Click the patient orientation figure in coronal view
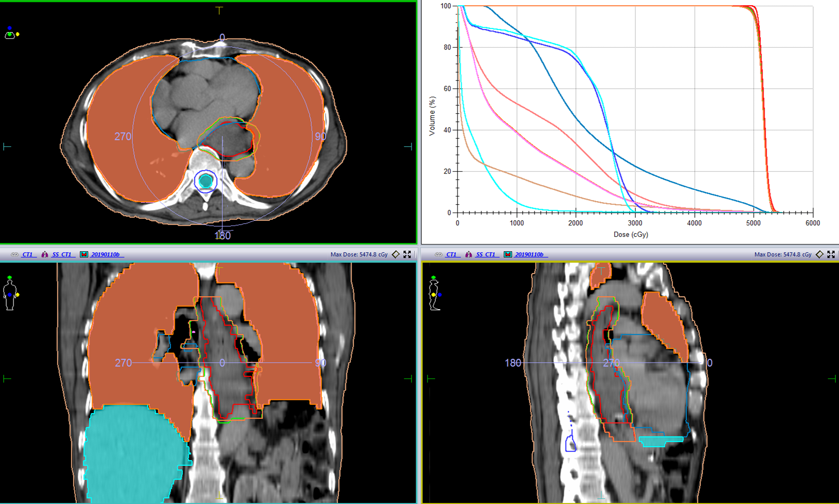 10,294
